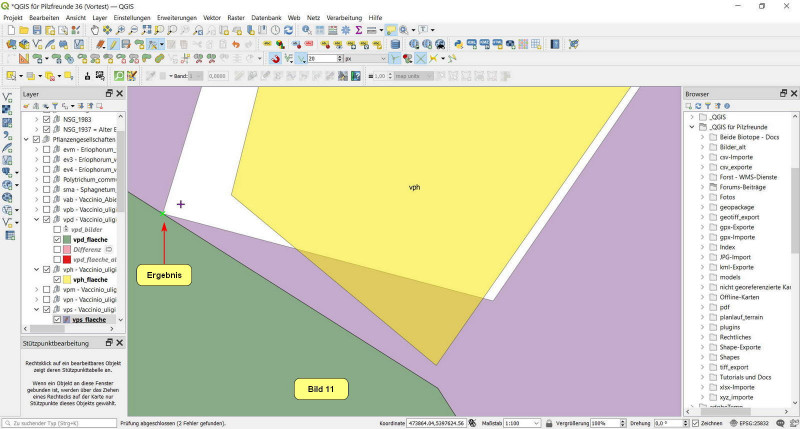Click the Undo arrow icon
800x429 pixels.
[x=235, y=45]
